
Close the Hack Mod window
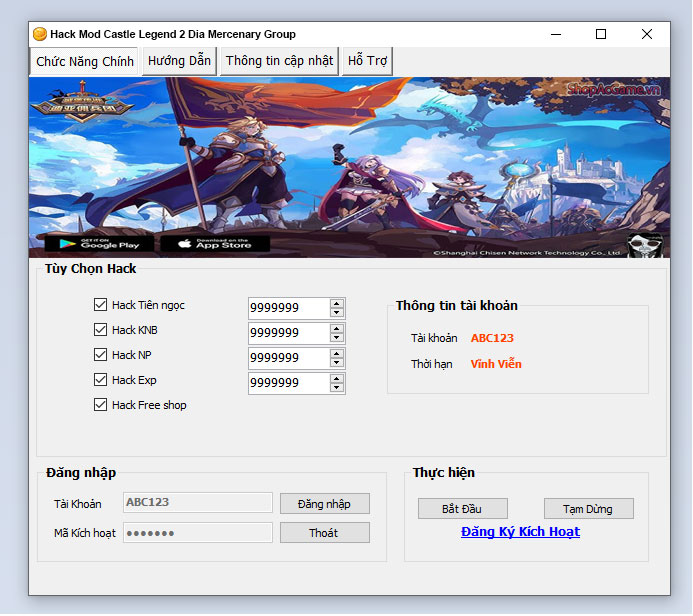647,34
